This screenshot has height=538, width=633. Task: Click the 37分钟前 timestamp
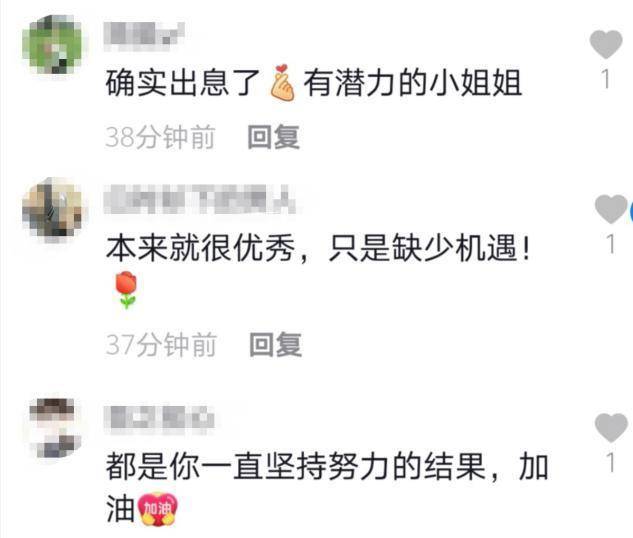(x=161, y=344)
